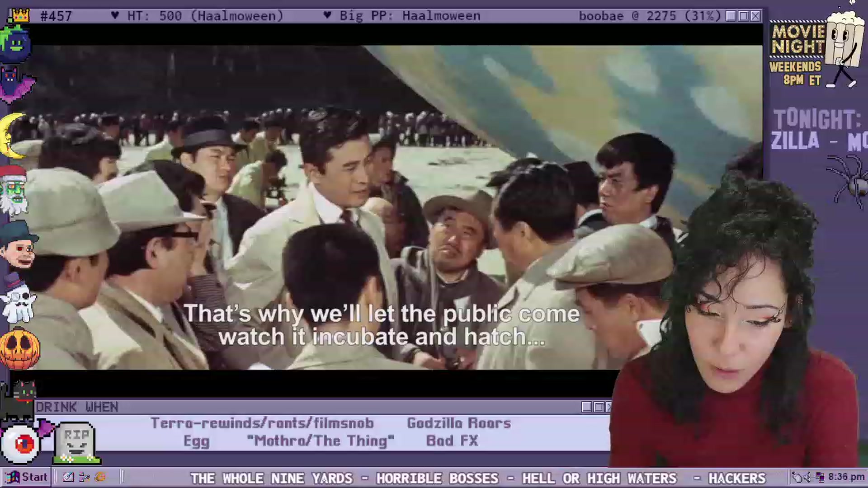Click the "Big PP: Haalmoween" label

(410, 16)
